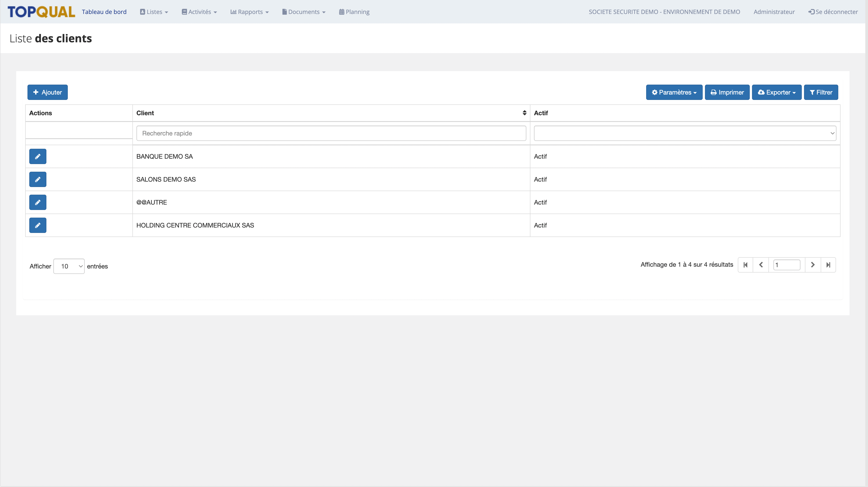Image resolution: width=868 pixels, height=487 pixels.
Task: Open the Activités menu
Action: [x=200, y=12]
